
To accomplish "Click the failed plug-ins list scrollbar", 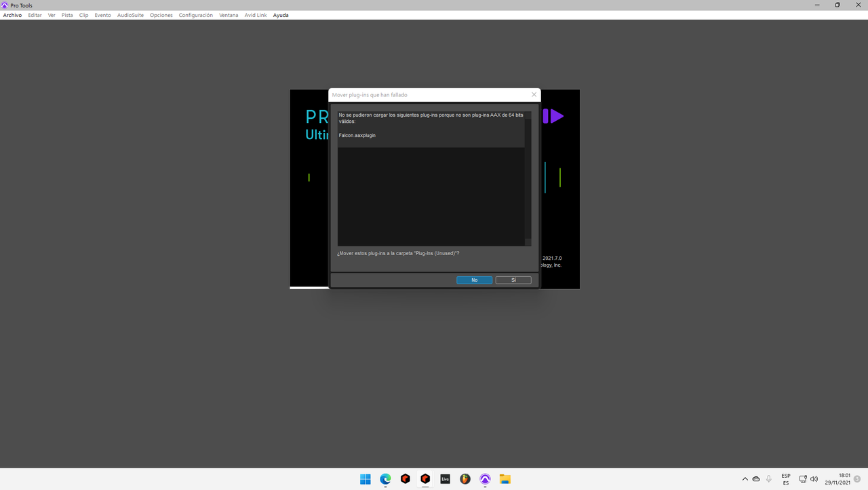I will (528, 178).
